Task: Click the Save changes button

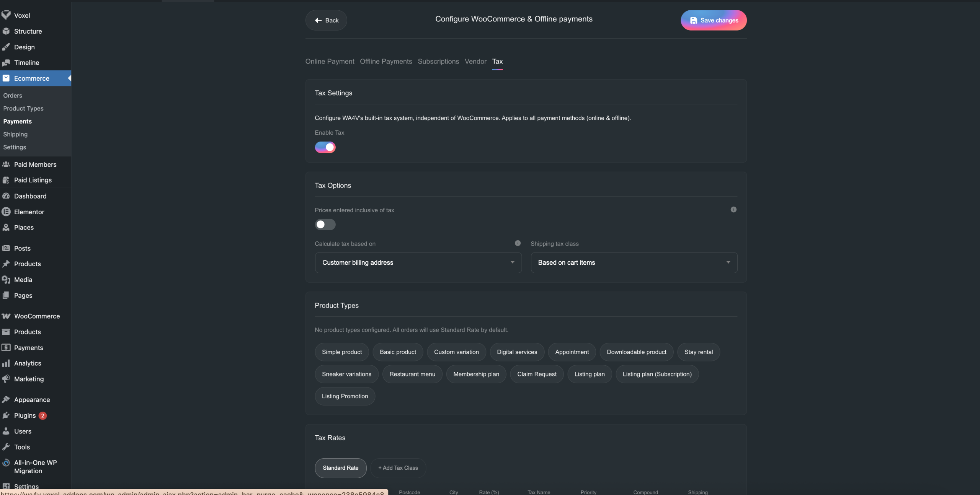Action: [x=713, y=20]
